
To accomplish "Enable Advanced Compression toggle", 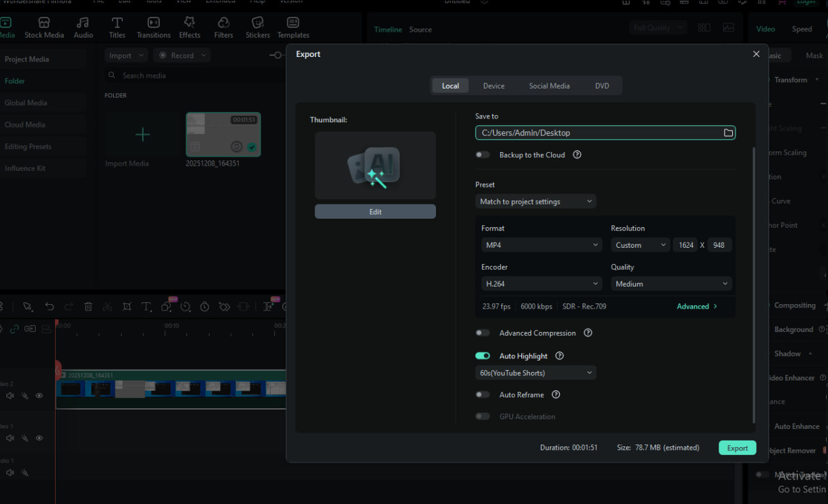I will (483, 333).
